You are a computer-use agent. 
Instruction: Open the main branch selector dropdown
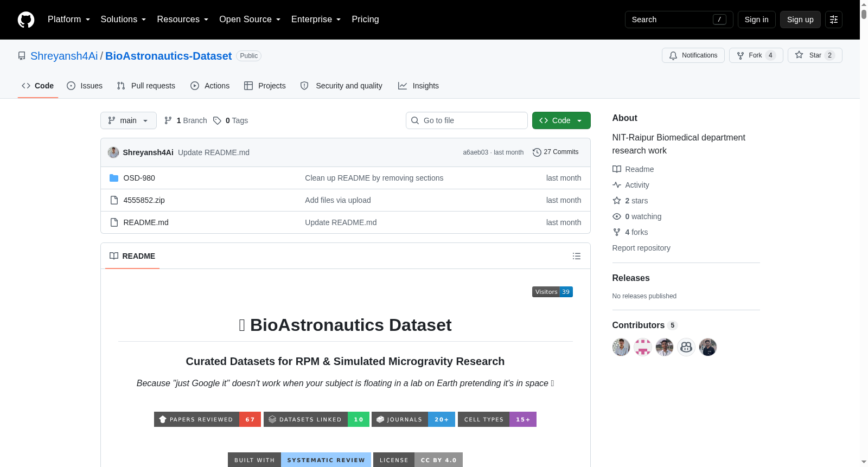point(129,120)
